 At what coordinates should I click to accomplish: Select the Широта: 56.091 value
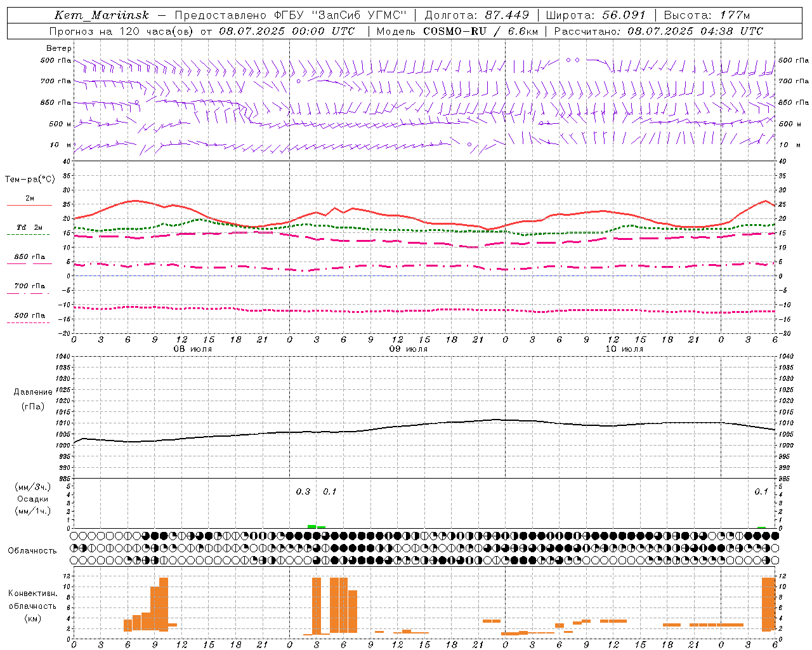pos(596,15)
